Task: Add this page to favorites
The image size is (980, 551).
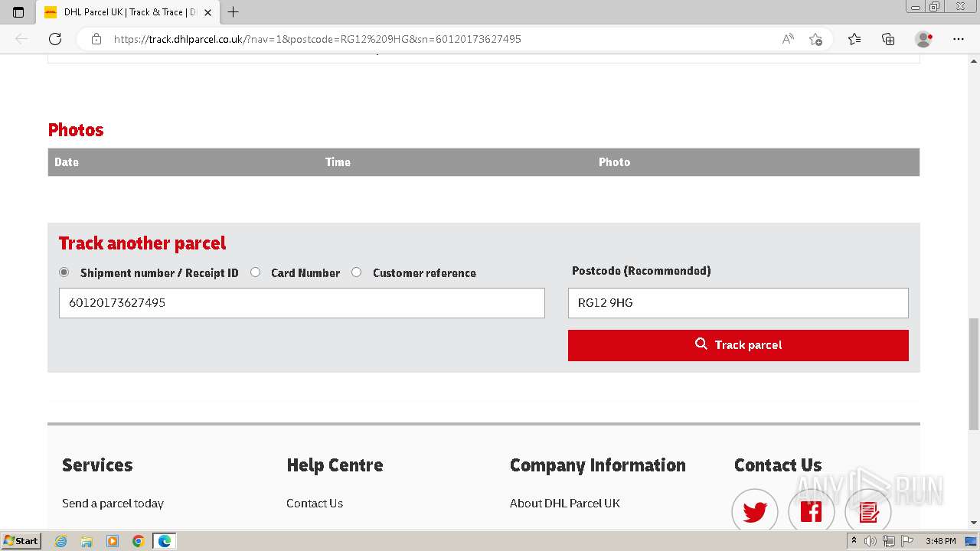Action: tap(816, 39)
